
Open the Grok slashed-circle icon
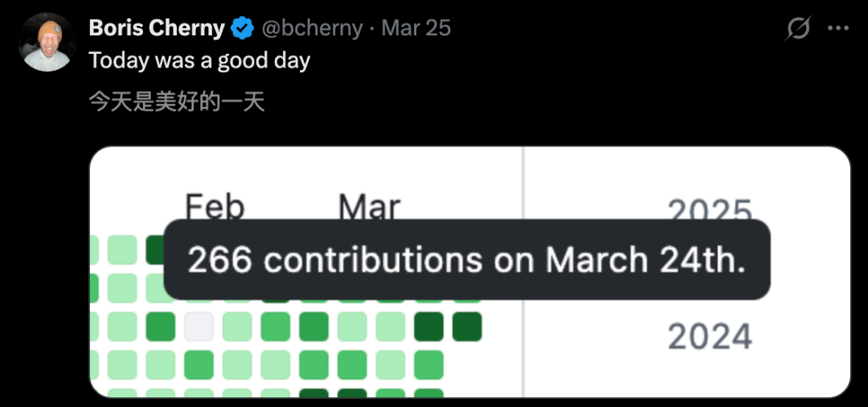pos(798,29)
